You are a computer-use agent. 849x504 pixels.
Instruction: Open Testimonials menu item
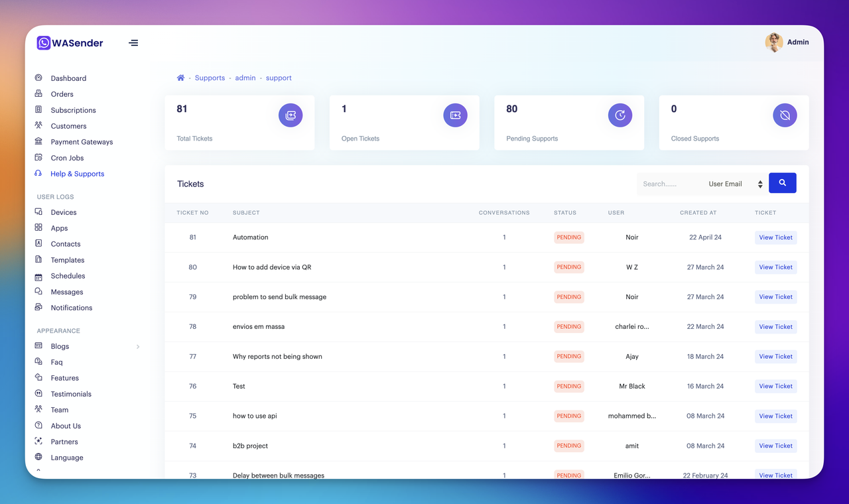pyautogui.click(x=71, y=394)
